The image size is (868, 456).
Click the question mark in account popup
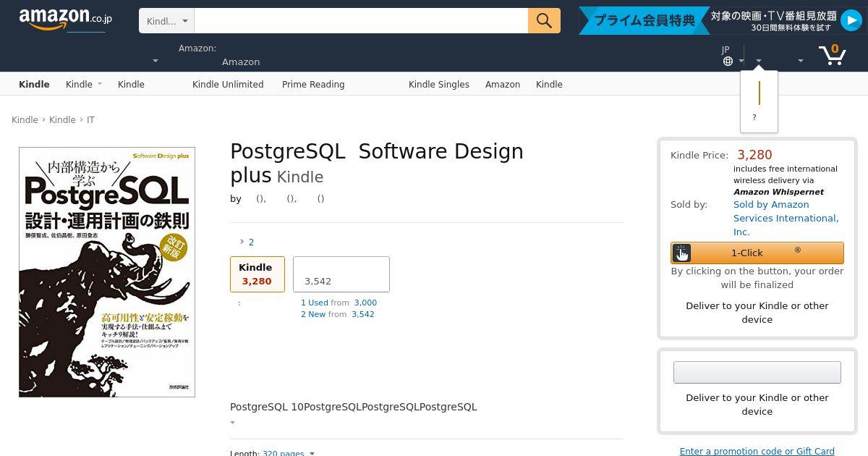pos(754,117)
